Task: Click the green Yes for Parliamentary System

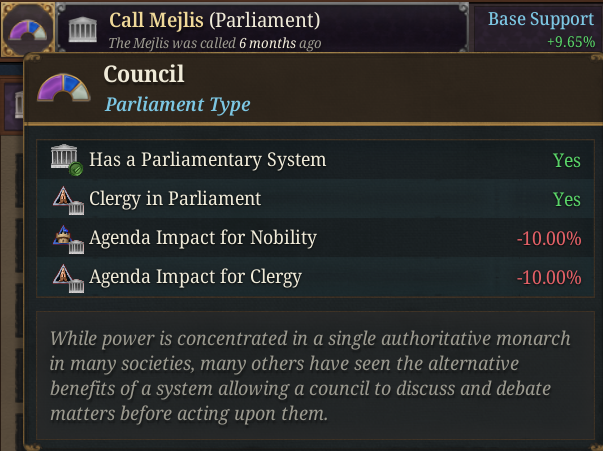Action: coord(566,160)
